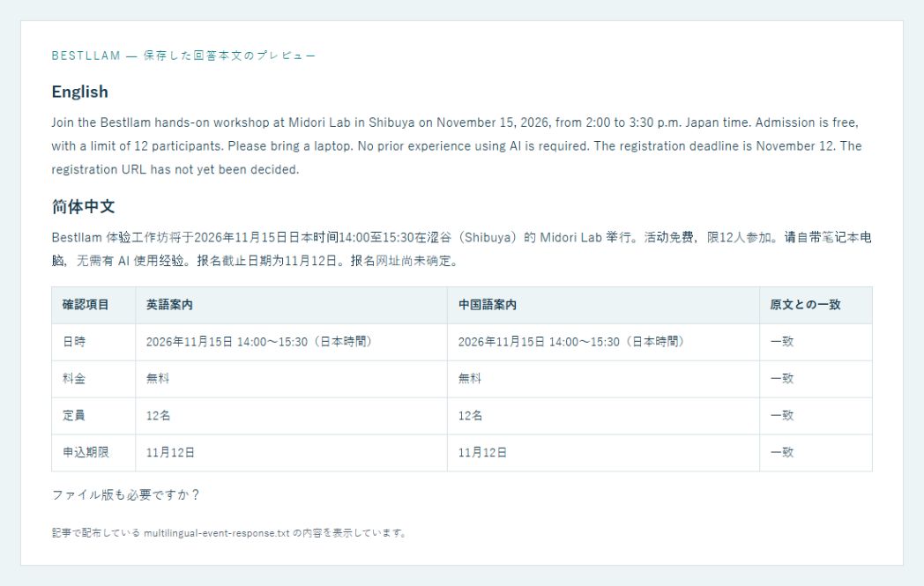
Task: Click the English section heading
Action: click(79, 92)
